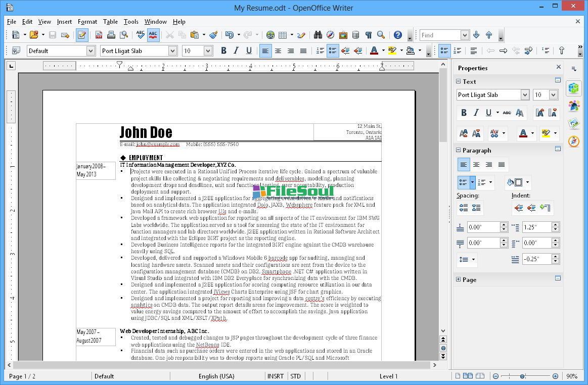Image resolution: width=588 pixels, height=385 pixels.
Task: Open the Format menu
Action: 87,22
